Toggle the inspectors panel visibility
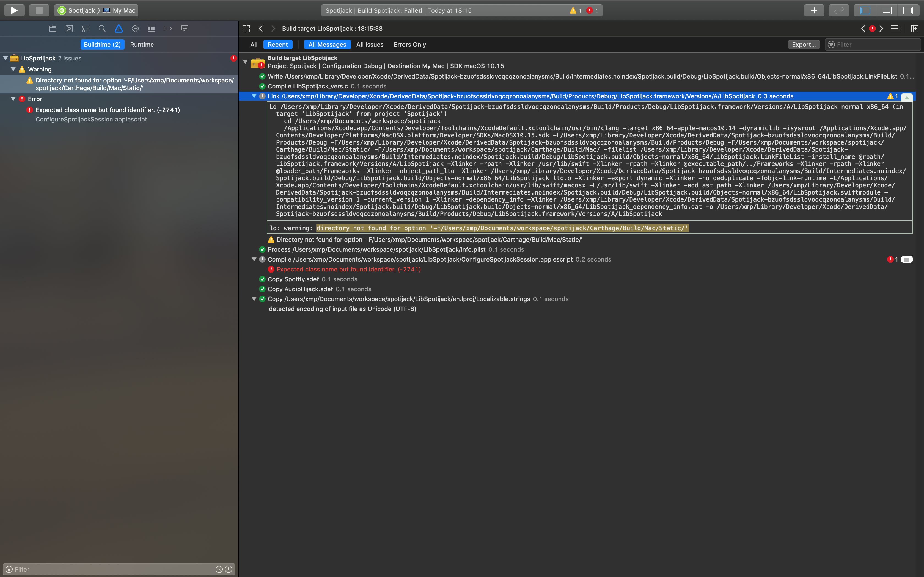The width and height of the screenshot is (924, 577). coord(908,10)
